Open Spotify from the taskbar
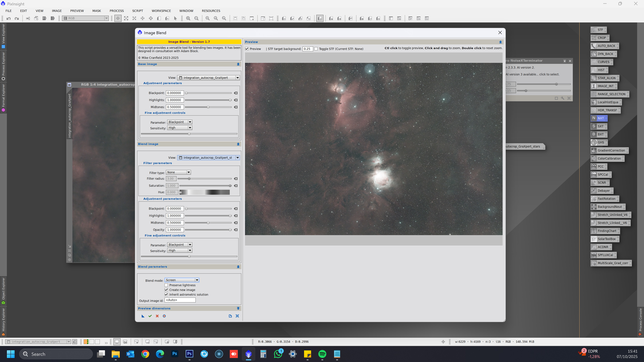This screenshot has height=362, width=644. [322, 354]
